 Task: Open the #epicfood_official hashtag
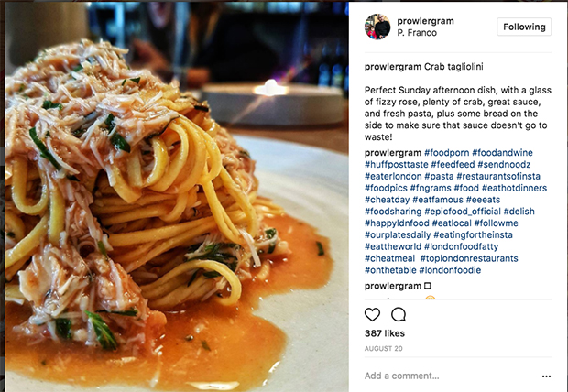463,212
